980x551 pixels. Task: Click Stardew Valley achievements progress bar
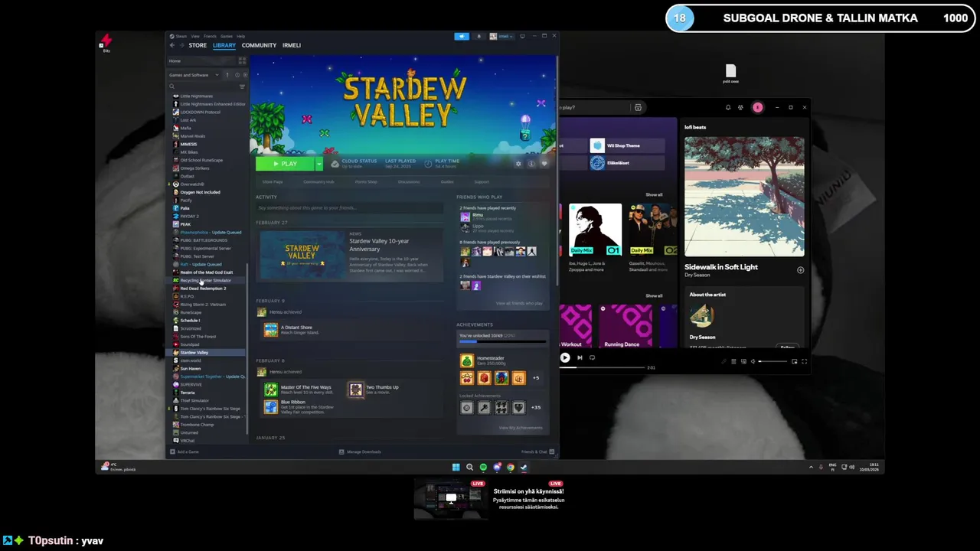(x=502, y=341)
